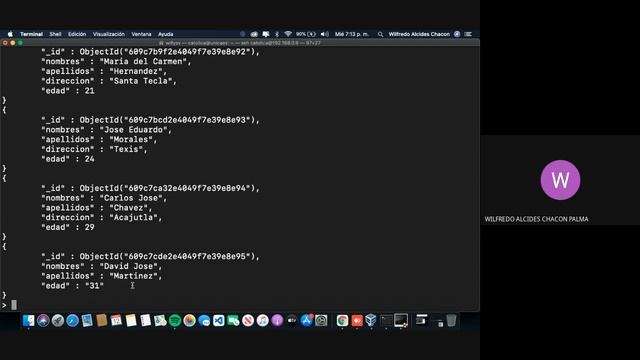Open News app in the Dock
Viewport: 640px width, 360px height.
(248, 320)
